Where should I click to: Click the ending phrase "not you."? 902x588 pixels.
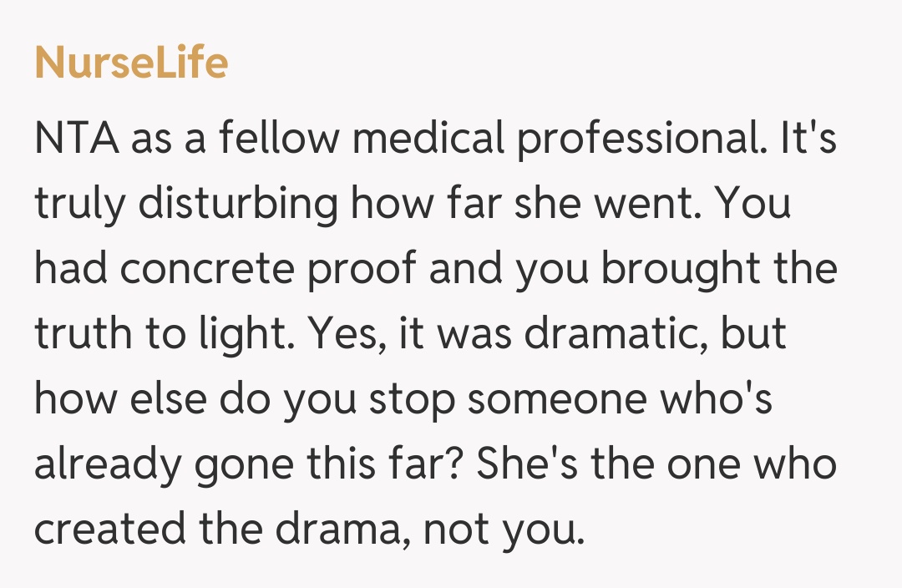pyautogui.click(x=500, y=530)
